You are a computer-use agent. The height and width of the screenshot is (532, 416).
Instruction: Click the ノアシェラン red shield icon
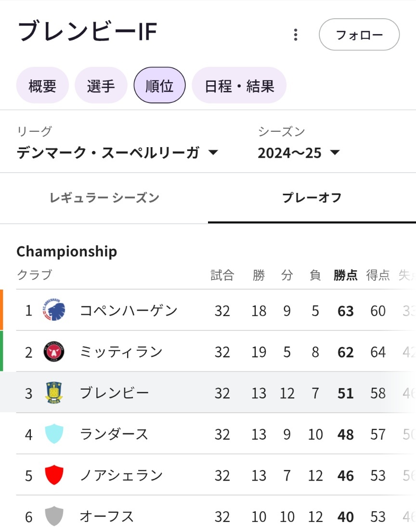(54, 475)
